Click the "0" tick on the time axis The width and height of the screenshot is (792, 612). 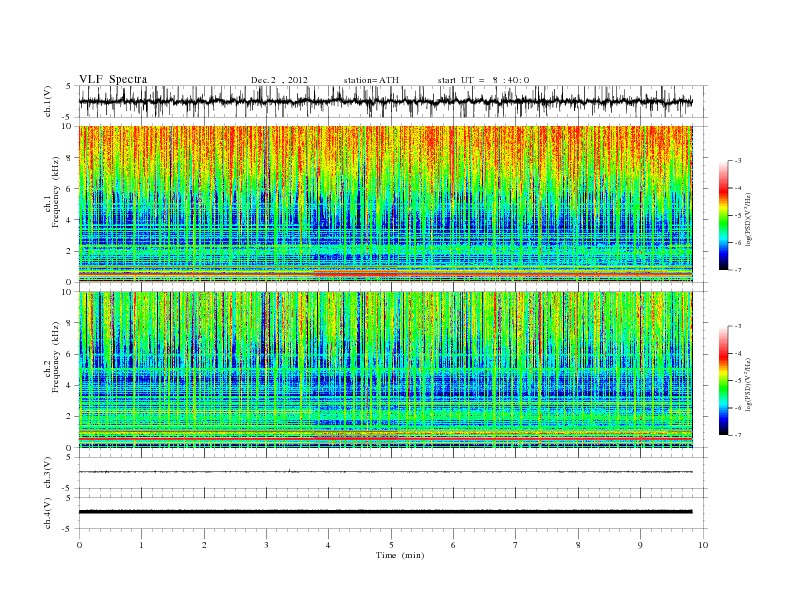[x=79, y=545]
